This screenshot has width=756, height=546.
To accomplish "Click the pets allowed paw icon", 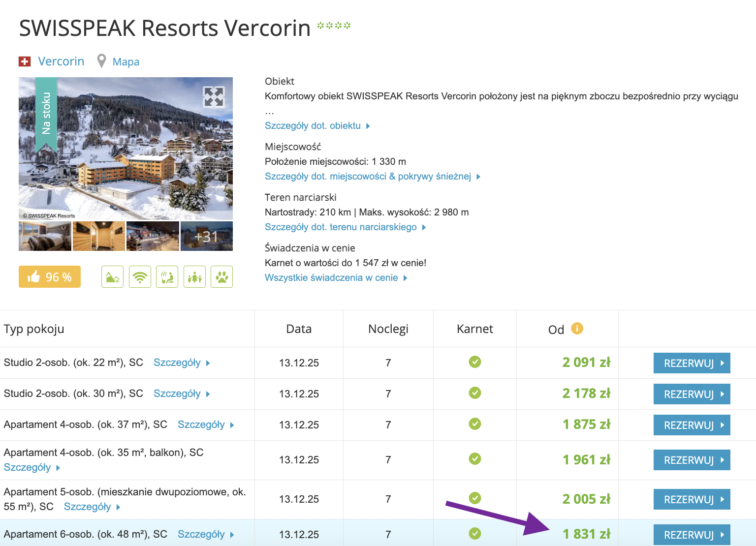I will pyautogui.click(x=221, y=277).
